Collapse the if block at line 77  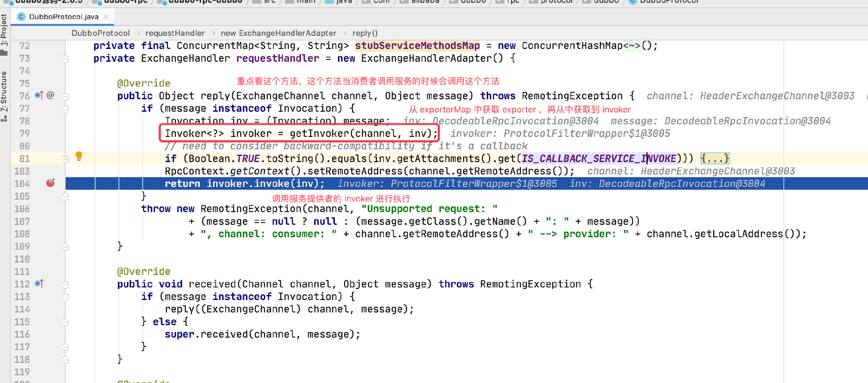click(x=65, y=109)
